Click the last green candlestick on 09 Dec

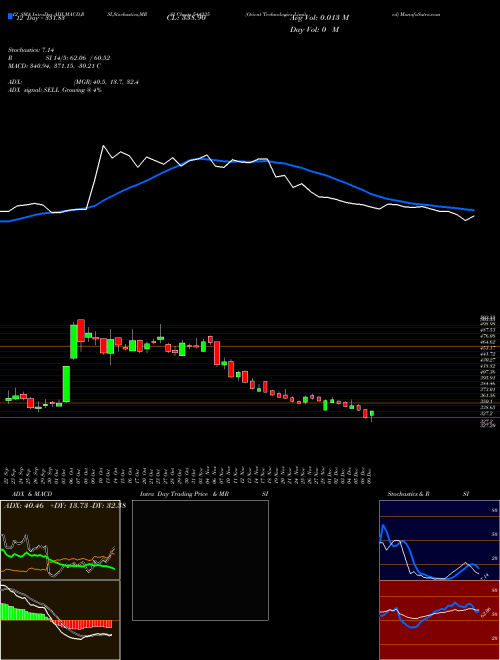pyautogui.click(x=372, y=414)
